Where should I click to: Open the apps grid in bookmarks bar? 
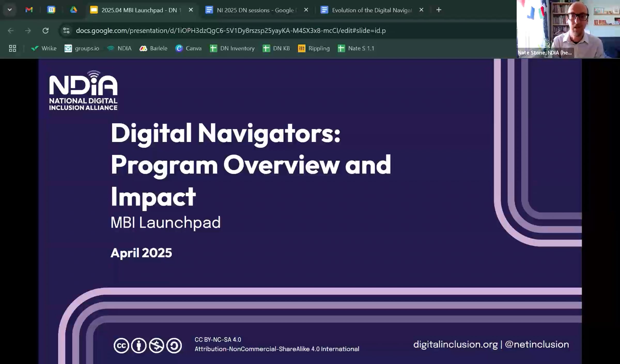pyautogui.click(x=12, y=48)
